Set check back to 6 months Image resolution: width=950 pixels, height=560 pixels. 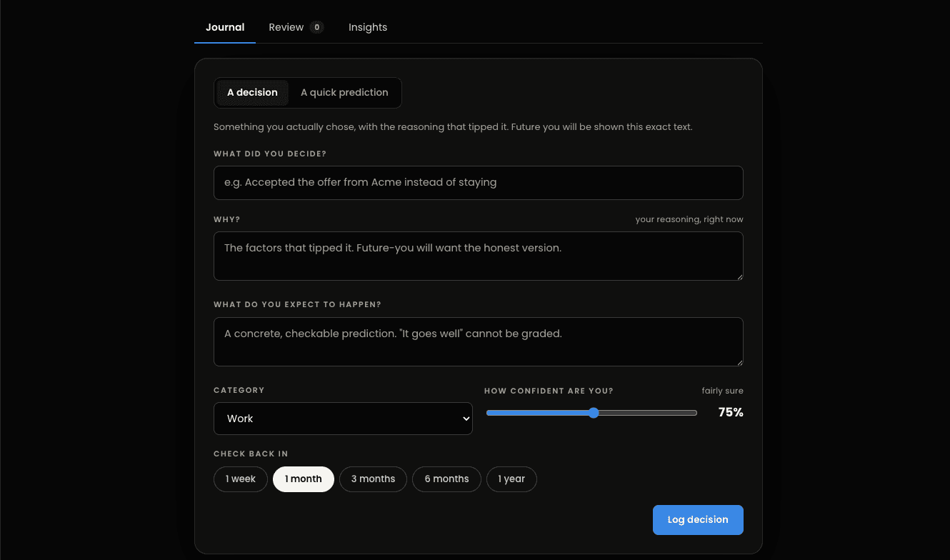coord(446,479)
